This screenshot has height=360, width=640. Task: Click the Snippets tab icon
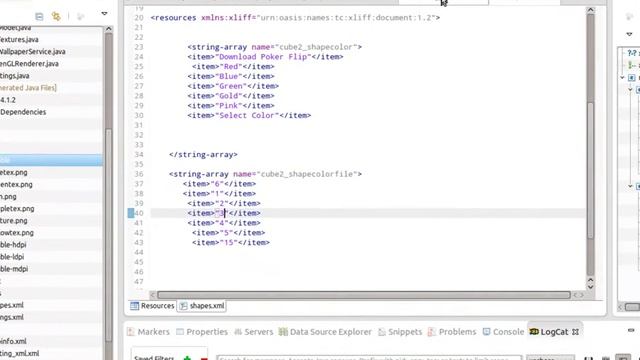[x=382, y=332]
